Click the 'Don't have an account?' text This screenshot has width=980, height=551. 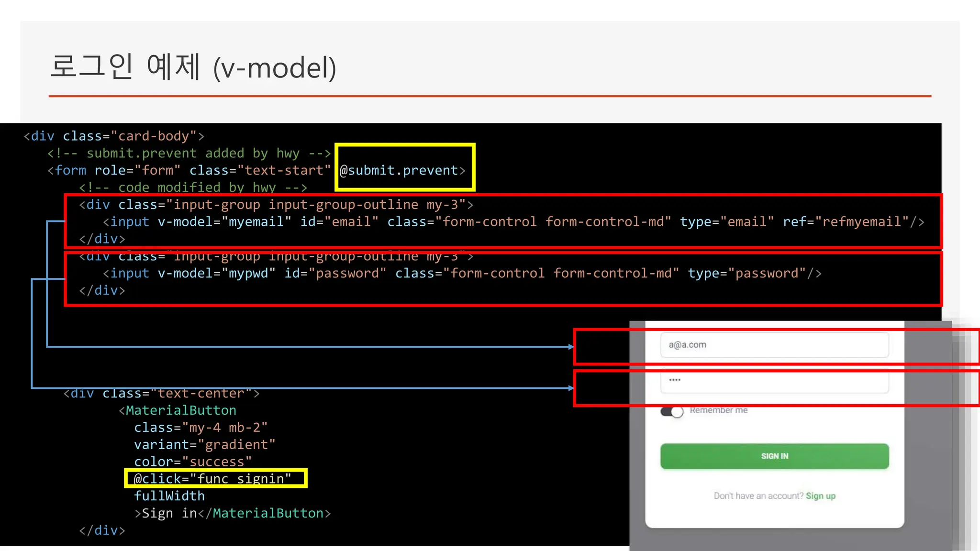click(758, 496)
